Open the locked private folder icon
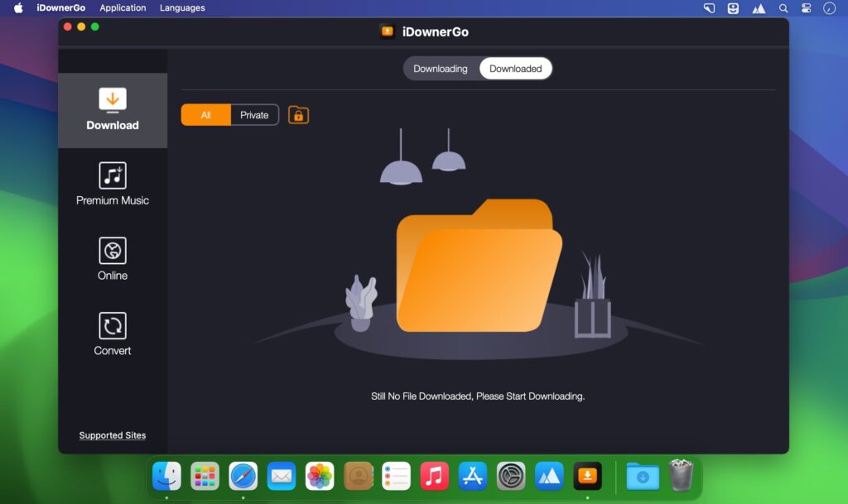This screenshot has height=504, width=848. pyautogui.click(x=298, y=115)
